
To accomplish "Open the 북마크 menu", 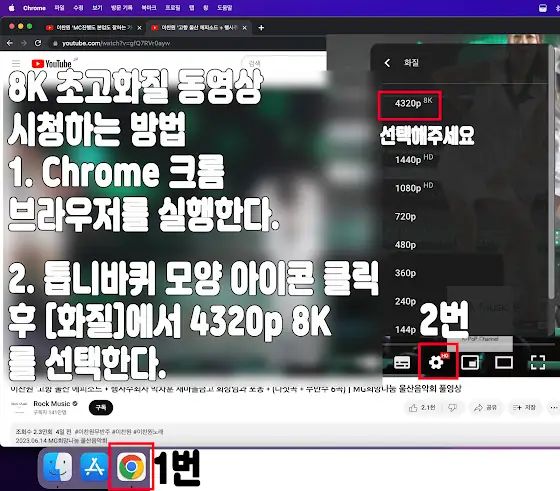I will [x=149, y=7].
